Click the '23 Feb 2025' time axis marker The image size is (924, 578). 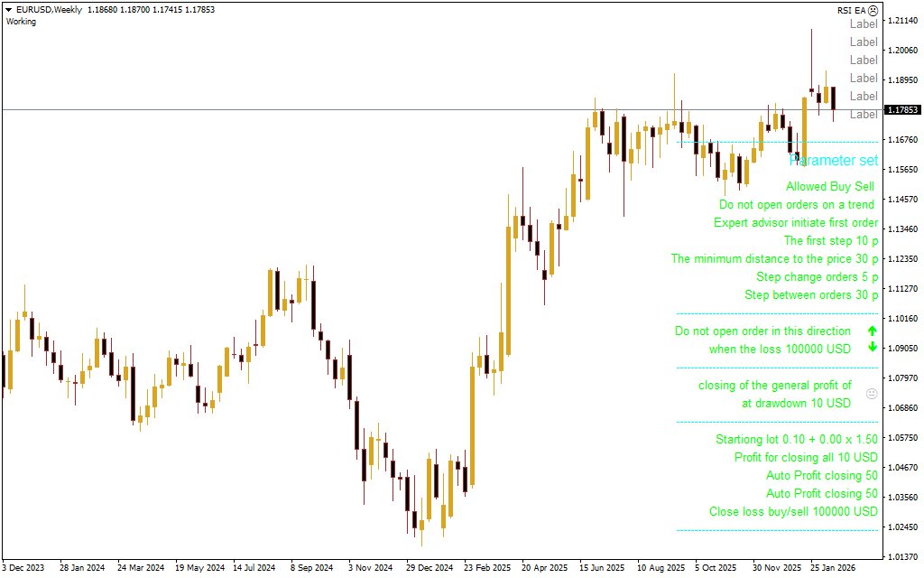(486, 568)
